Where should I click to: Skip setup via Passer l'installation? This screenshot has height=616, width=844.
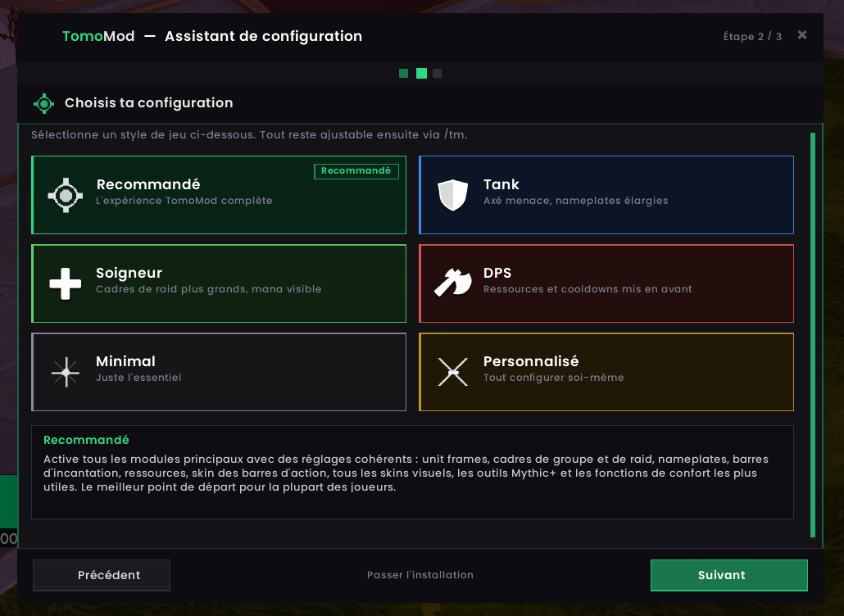pyautogui.click(x=420, y=575)
